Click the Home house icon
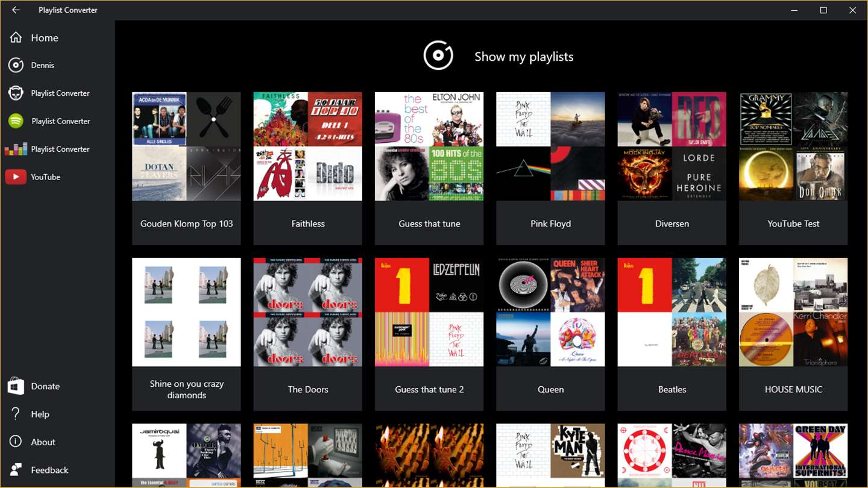This screenshot has height=488, width=868. pyautogui.click(x=16, y=37)
